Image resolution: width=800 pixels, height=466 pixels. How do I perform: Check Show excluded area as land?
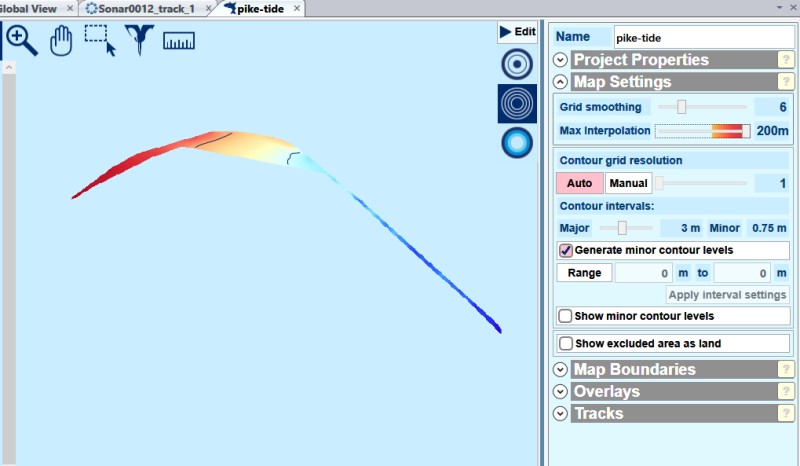tap(566, 344)
